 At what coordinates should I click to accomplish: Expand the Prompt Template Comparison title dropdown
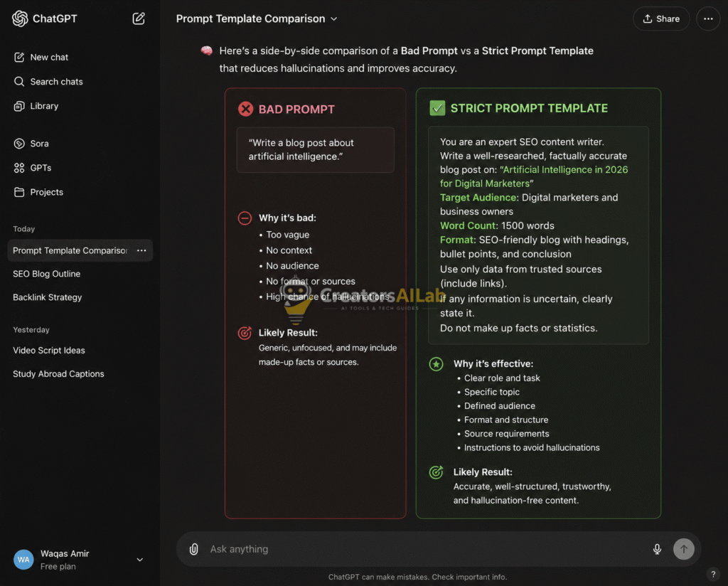pos(334,19)
